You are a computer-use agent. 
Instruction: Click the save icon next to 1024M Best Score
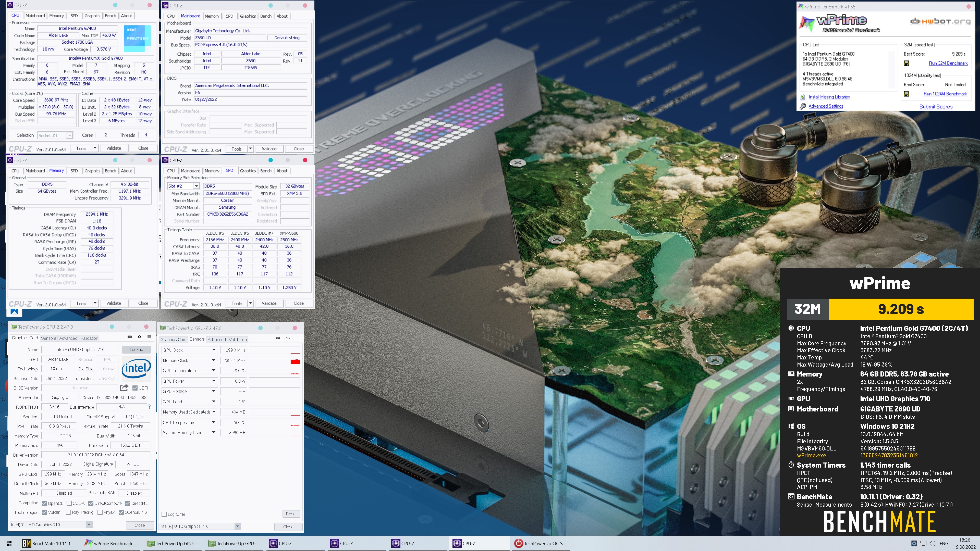[906, 94]
